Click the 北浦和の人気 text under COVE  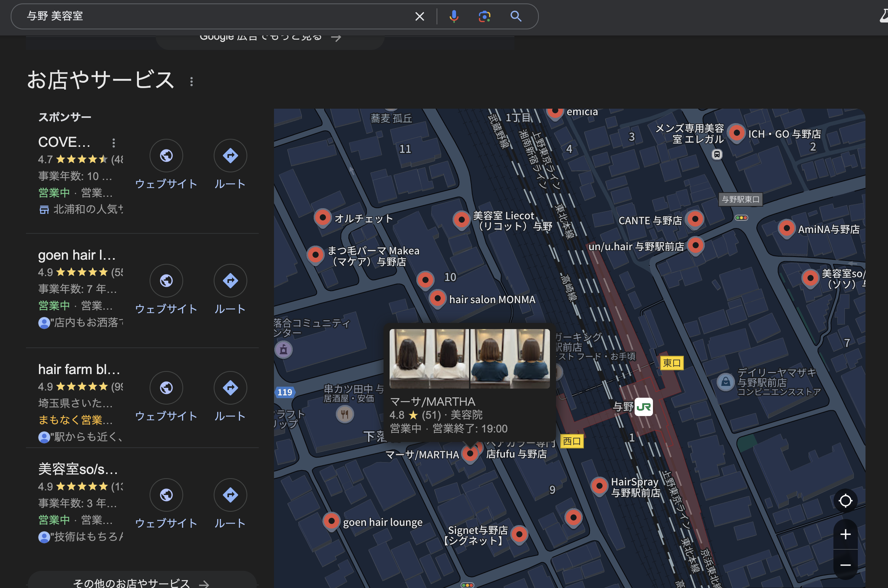point(88,209)
